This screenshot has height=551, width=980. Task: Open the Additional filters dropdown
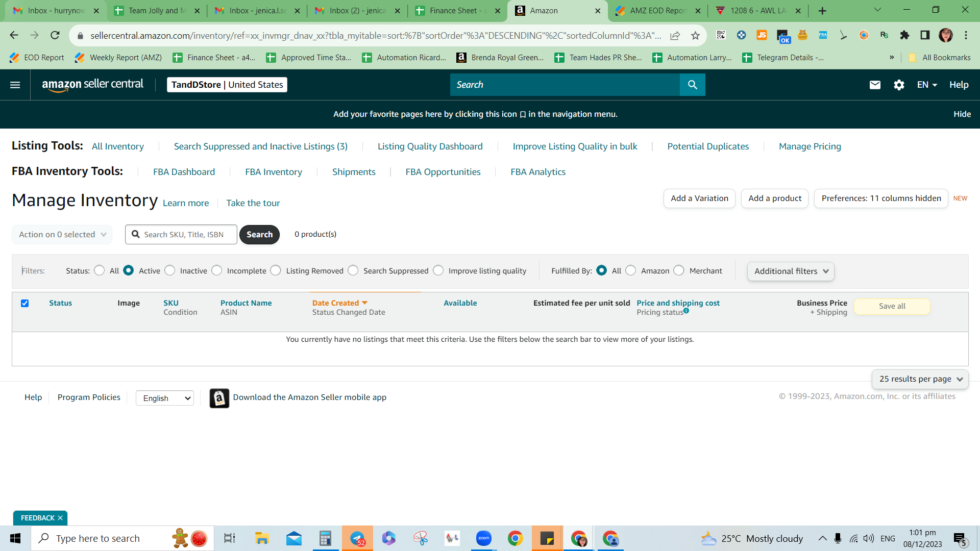(x=791, y=271)
